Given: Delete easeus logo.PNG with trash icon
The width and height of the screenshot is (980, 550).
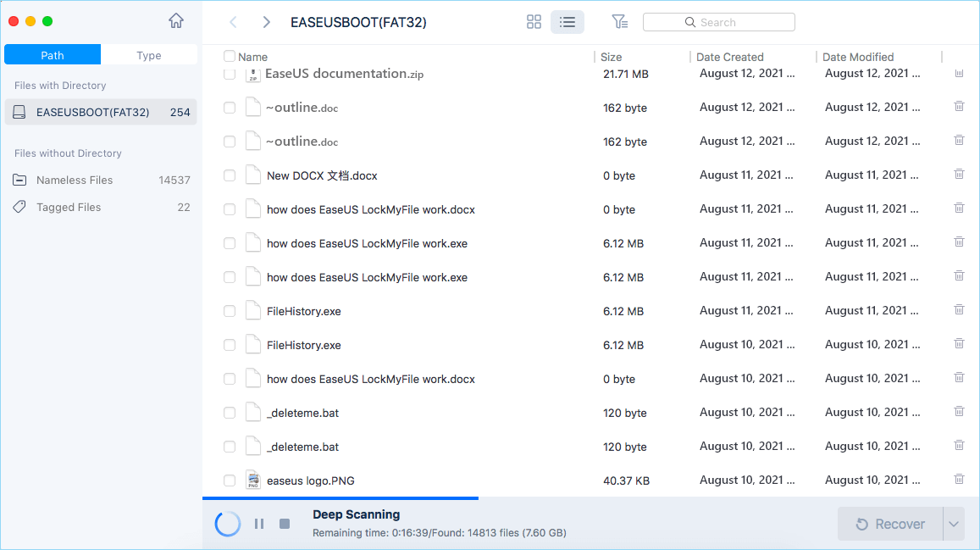Looking at the screenshot, I should (x=958, y=480).
